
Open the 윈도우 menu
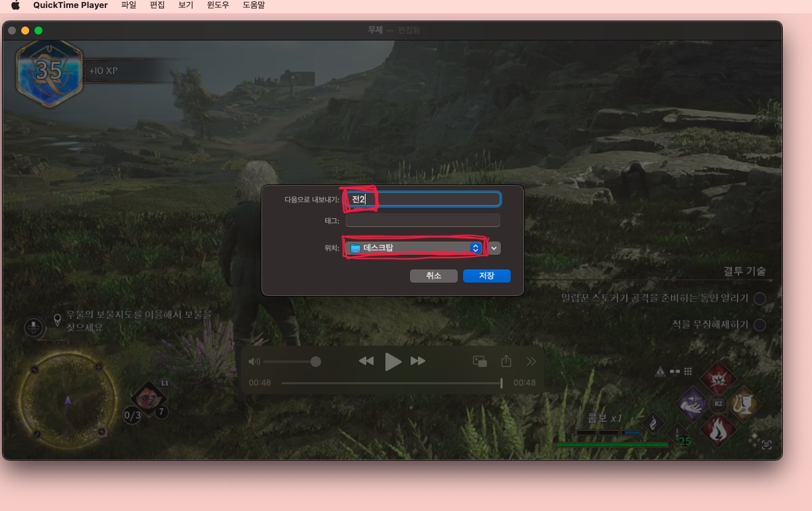218,5
